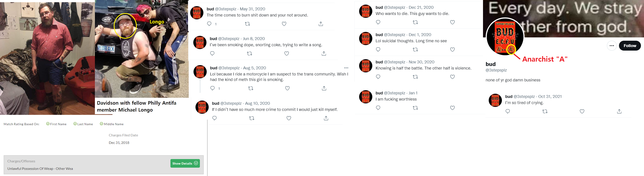This screenshot has width=644, height=176.
Task: Retweet the Dec 1, 2020 tweet
Action: 415,49
